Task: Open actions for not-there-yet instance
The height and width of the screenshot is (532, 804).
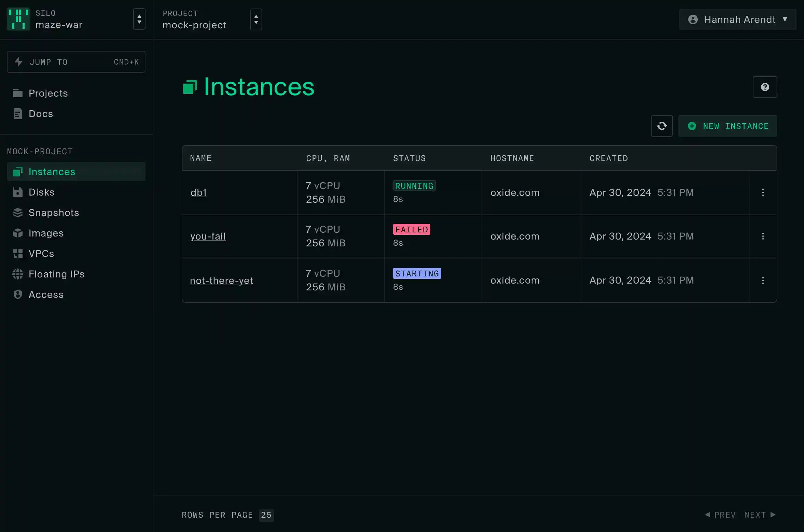Action: 763,280
